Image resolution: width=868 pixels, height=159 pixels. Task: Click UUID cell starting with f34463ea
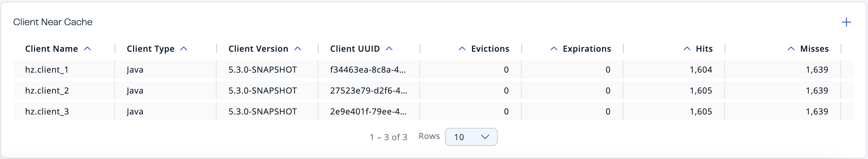click(x=368, y=70)
